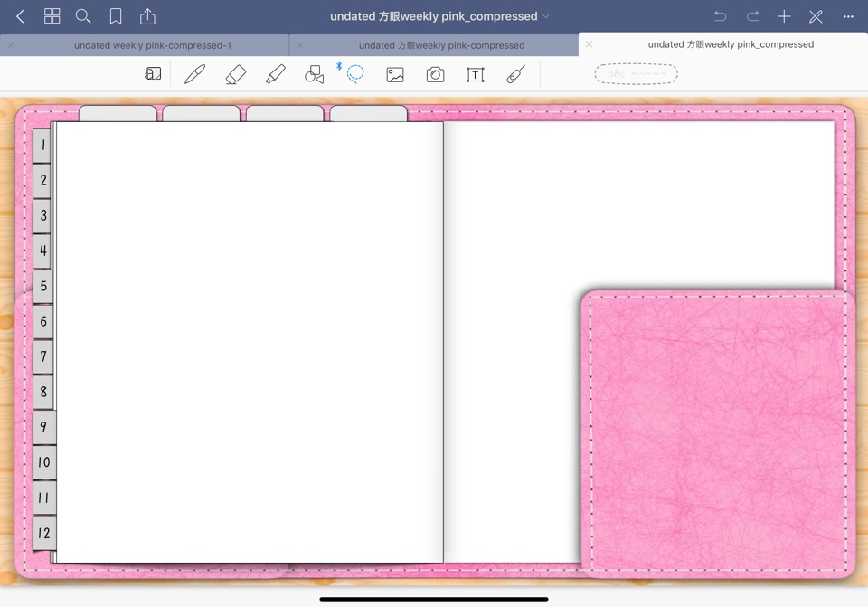The width and height of the screenshot is (868, 607).
Task: Select the Lasso selection tool
Action: [x=354, y=73]
